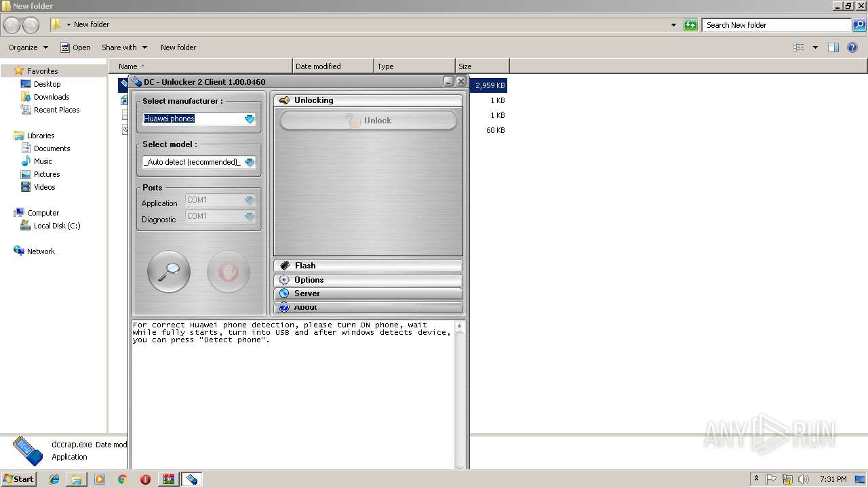Viewport: 868px width, 488px height.
Task: Open the view options dropdown arrow
Action: coord(815,47)
